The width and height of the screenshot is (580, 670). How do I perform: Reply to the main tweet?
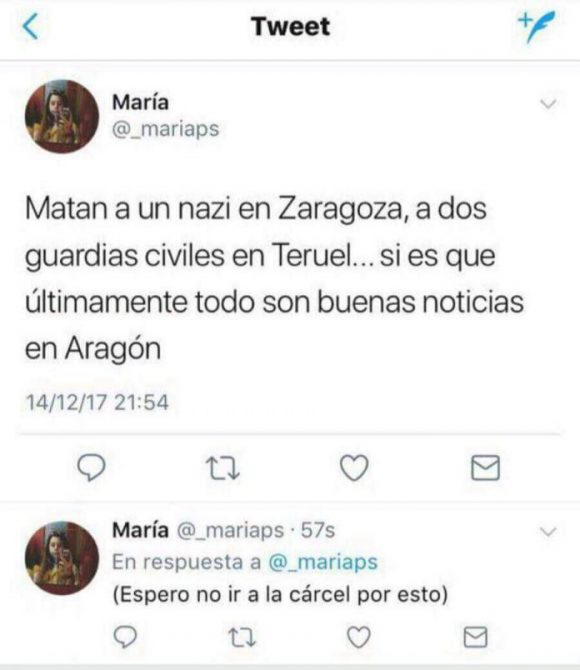tap(91, 467)
